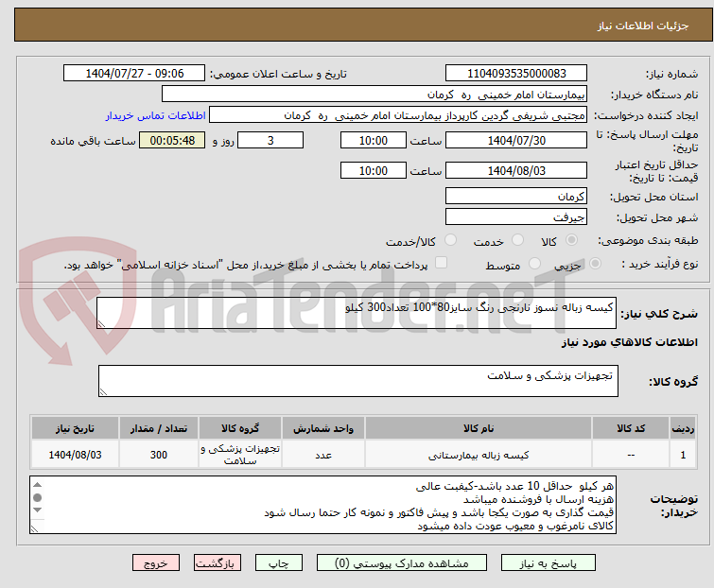Click the شهر محل تحویل جیرفت field
714x588 pixels.
coord(516,217)
